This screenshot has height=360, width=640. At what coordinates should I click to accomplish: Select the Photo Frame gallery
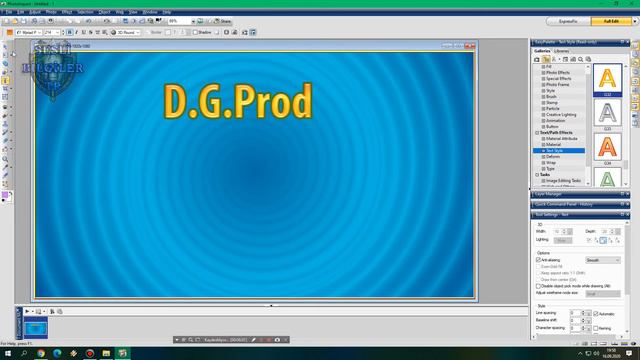557,84
